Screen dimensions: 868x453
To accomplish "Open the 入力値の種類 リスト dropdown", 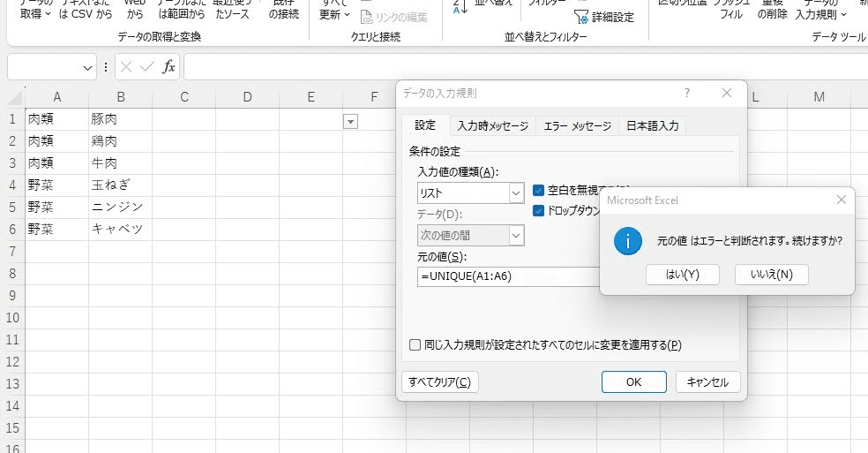I will [516, 193].
